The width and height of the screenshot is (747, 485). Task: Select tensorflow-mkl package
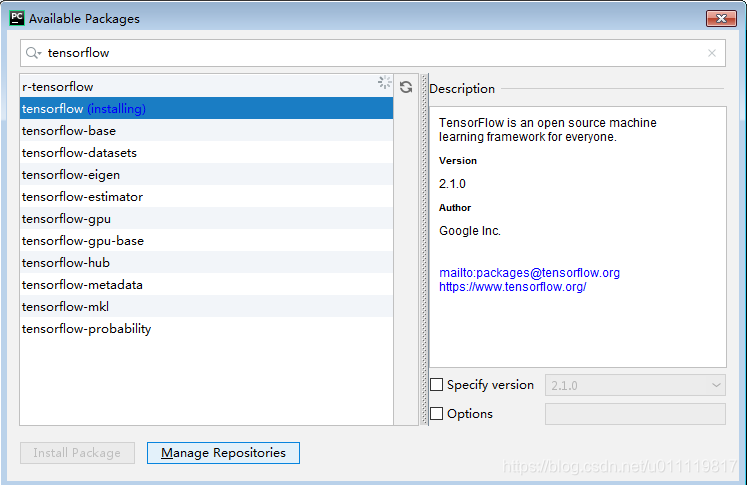coord(206,306)
